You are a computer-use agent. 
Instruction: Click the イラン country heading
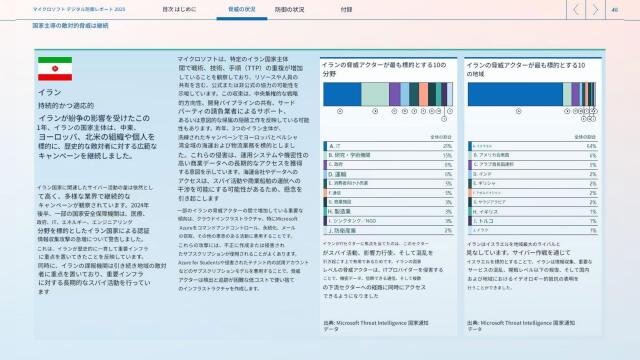[49, 92]
